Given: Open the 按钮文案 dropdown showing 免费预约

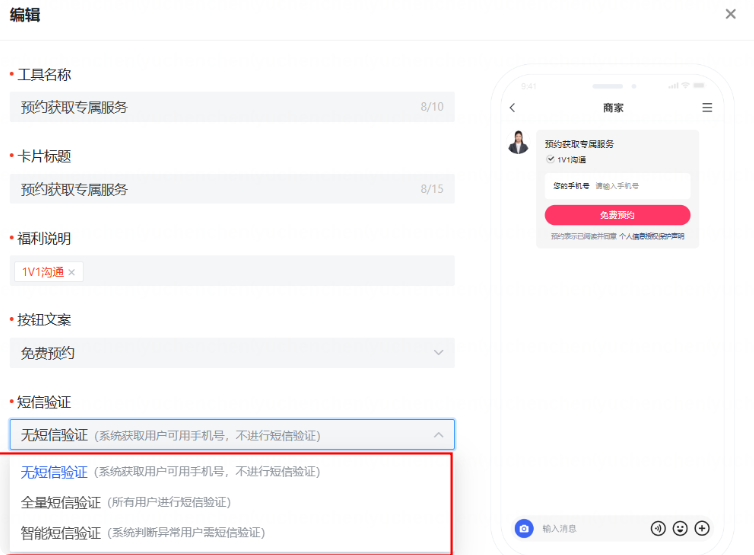Looking at the screenshot, I should click(232, 353).
